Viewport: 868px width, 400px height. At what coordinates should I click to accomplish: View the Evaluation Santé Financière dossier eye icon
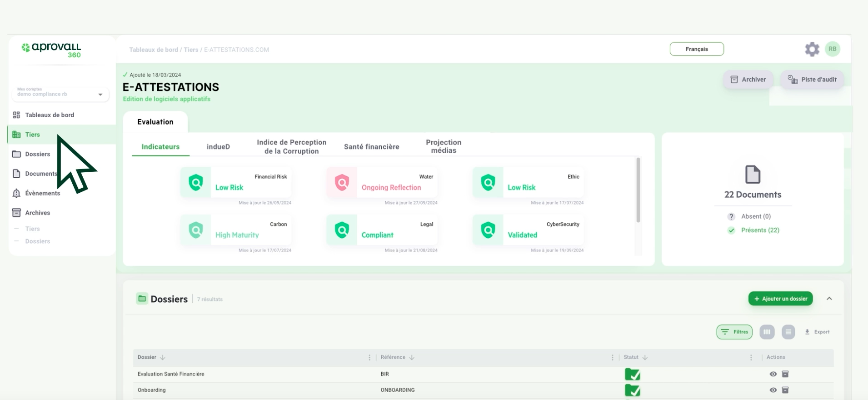coord(773,374)
